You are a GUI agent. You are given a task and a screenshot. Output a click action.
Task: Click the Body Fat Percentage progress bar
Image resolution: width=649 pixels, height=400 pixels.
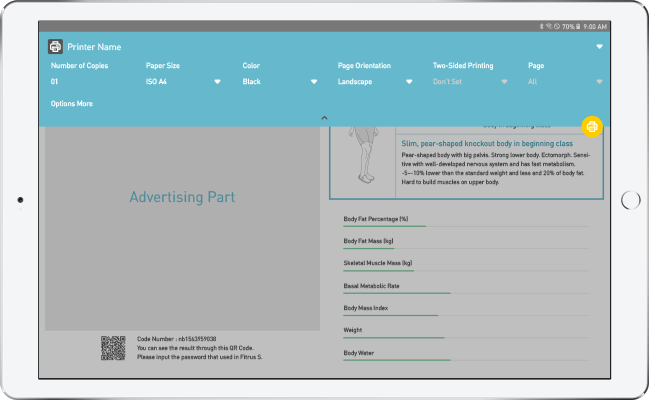coord(385,226)
